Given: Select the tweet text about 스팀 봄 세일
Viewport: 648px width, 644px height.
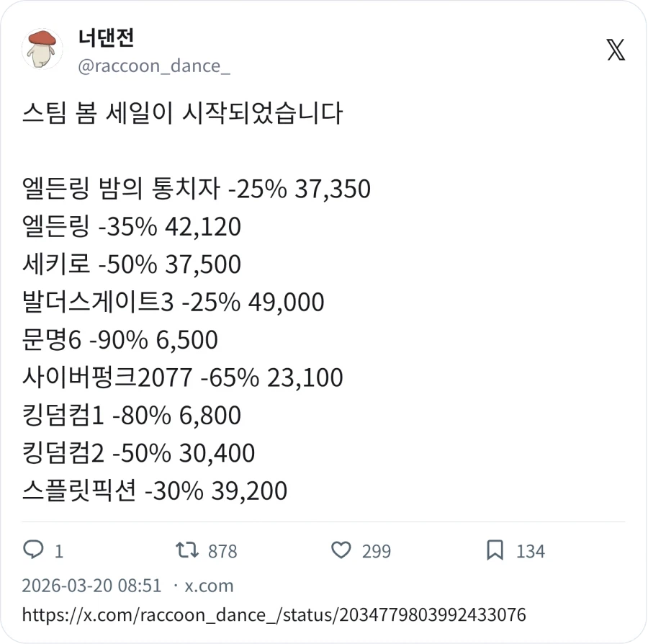Looking at the screenshot, I should [184, 112].
